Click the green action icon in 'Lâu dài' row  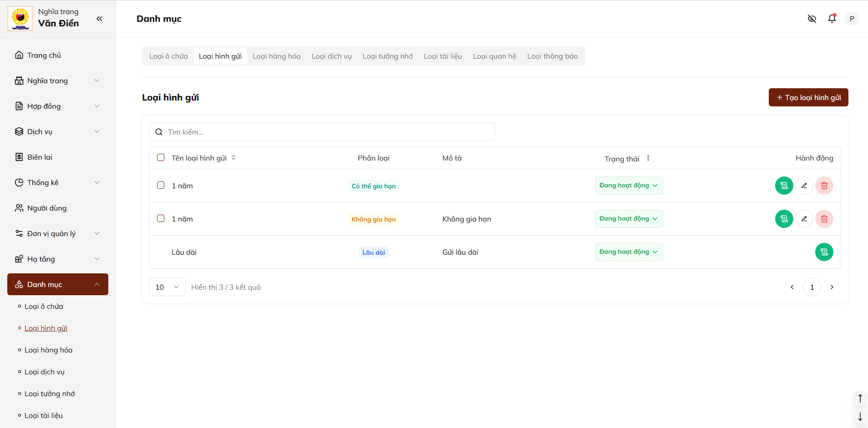coord(824,252)
